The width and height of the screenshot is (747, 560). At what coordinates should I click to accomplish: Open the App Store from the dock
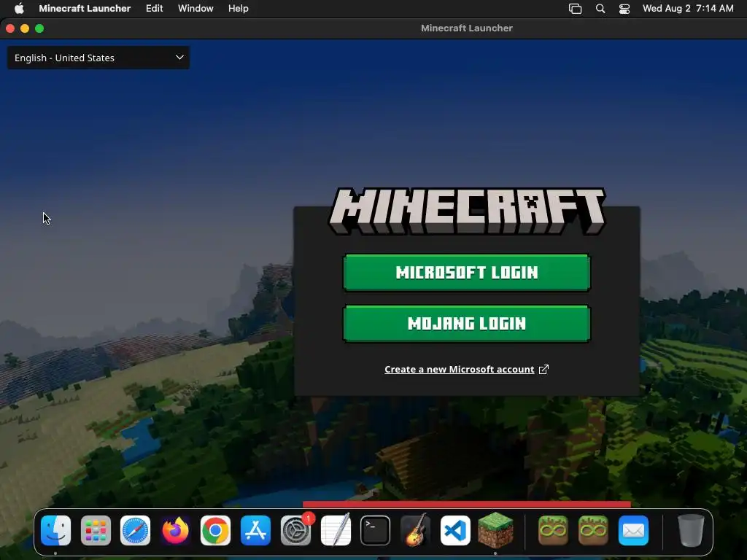[255, 531]
